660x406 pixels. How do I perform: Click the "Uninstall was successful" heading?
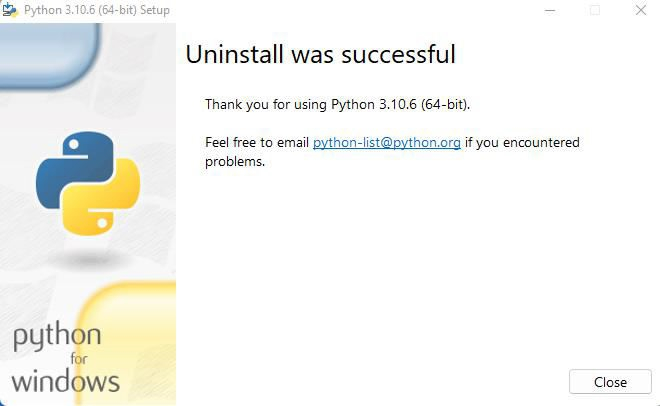[x=320, y=54]
